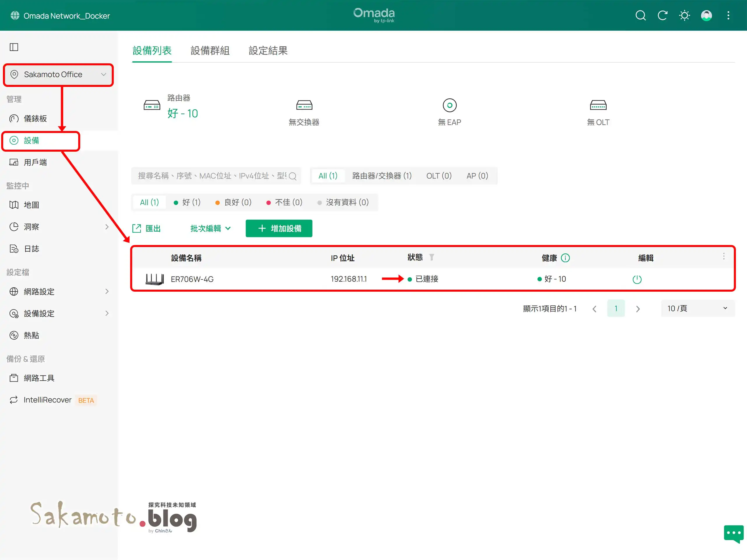Switch to the 設備群組 tab

(x=210, y=51)
